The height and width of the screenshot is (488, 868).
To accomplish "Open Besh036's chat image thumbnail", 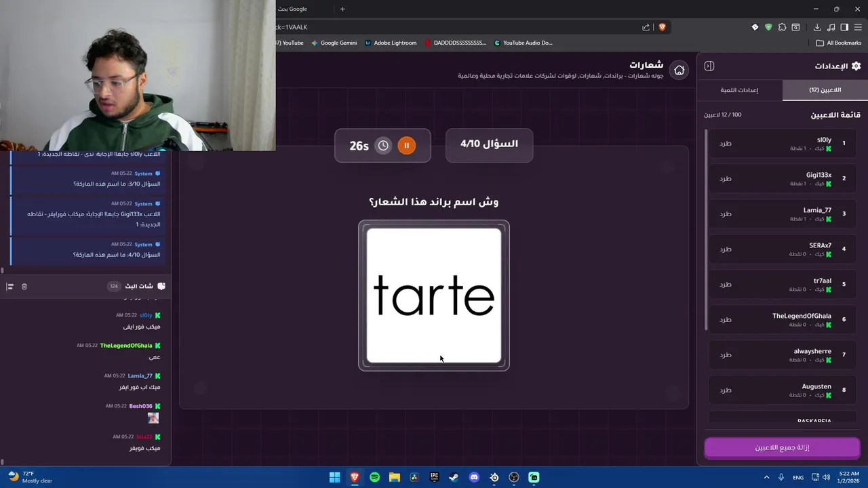I will (153, 418).
